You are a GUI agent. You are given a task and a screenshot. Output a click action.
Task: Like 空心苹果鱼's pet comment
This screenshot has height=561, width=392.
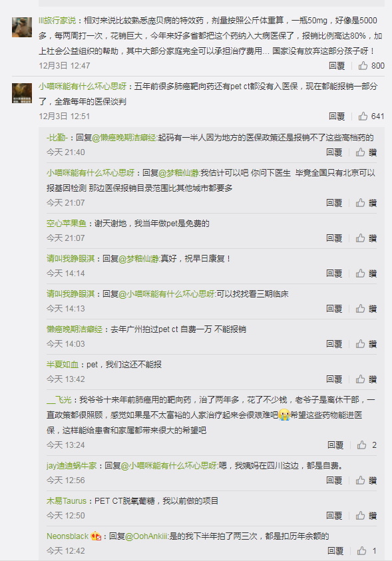[360, 238]
